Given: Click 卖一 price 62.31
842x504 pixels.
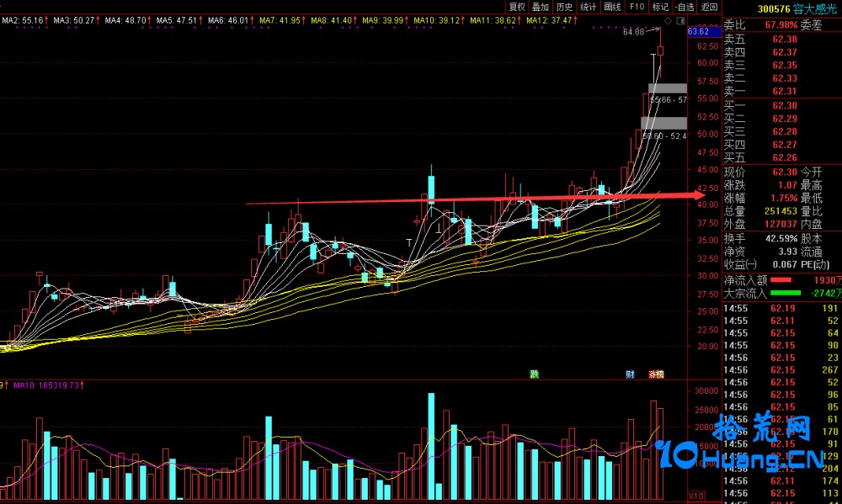Looking at the screenshot, I should tap(785, 91).
